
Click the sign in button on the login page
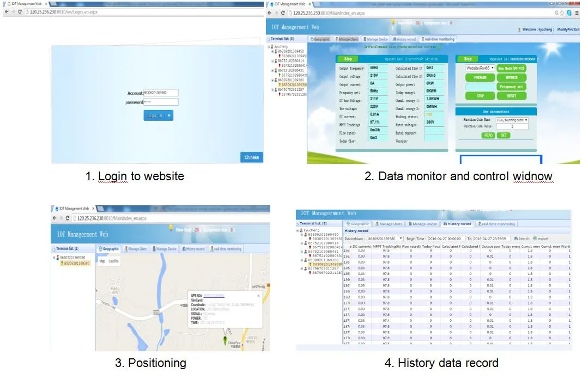click(158, 115)
